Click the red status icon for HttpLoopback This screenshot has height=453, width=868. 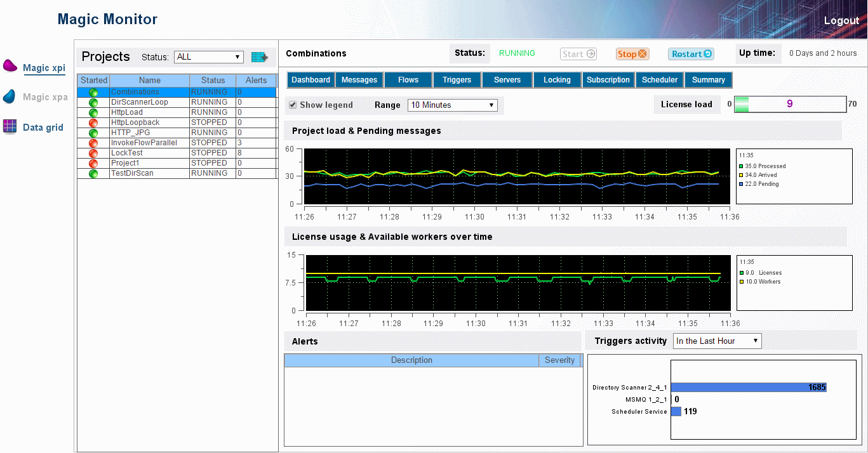(x=93, y=122)
